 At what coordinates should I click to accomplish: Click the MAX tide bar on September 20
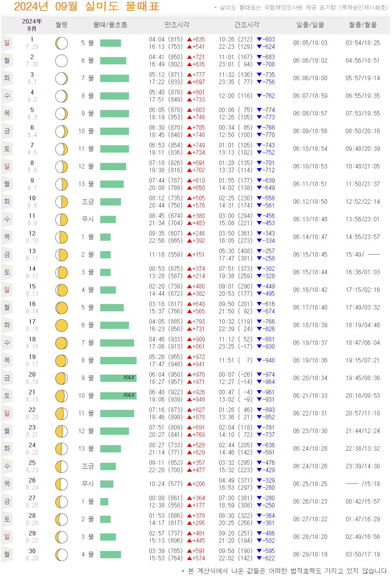tap(118, 378)
